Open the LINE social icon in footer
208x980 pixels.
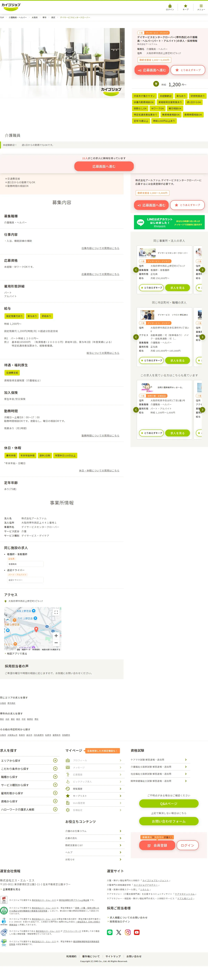point(110,932)
